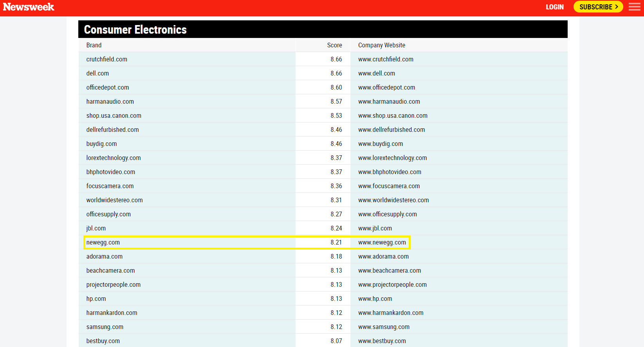Click website www.buydig.com
The image size is (644, 347).
pyautogui.click(x=381, y=144)
